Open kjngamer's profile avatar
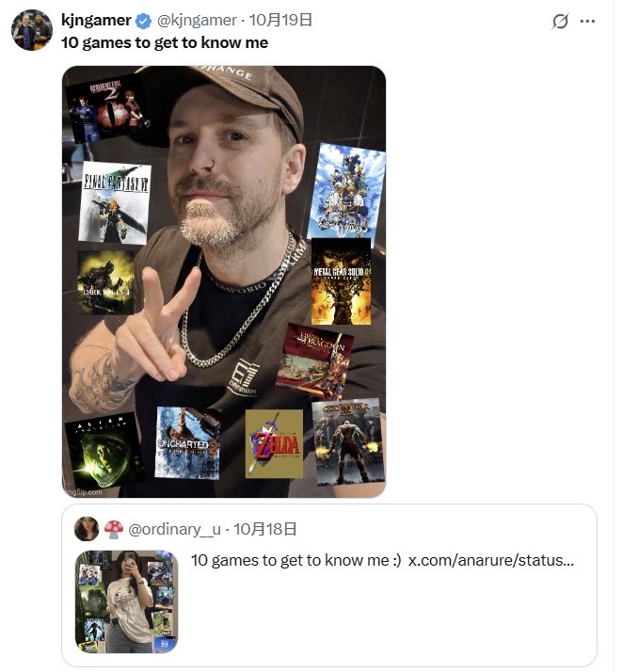Screen dimensions: 623x672 (31, 30)
